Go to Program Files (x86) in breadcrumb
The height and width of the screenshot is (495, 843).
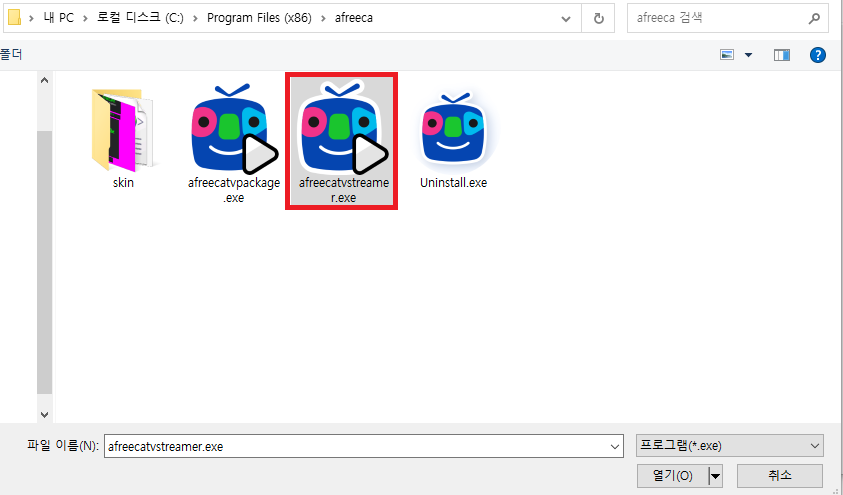(x=259, y=18)
